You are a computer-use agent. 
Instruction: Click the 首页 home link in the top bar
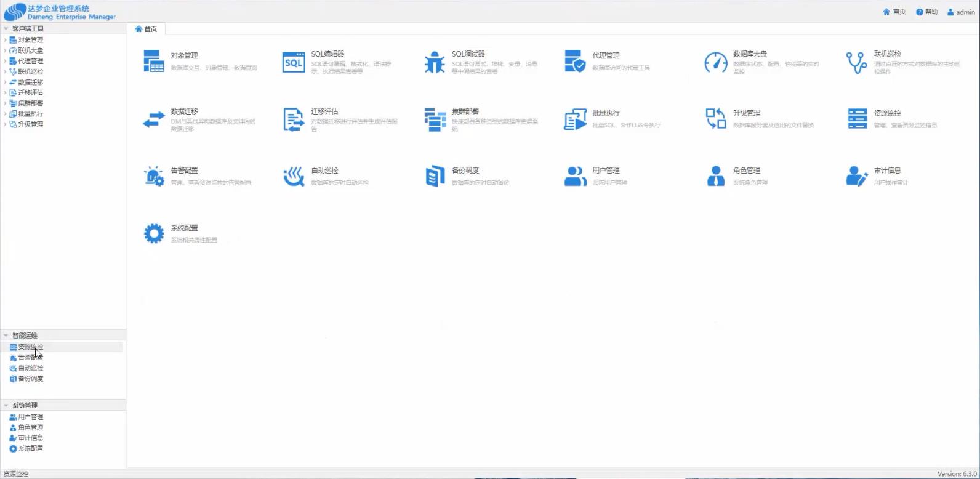pos(894,12)
